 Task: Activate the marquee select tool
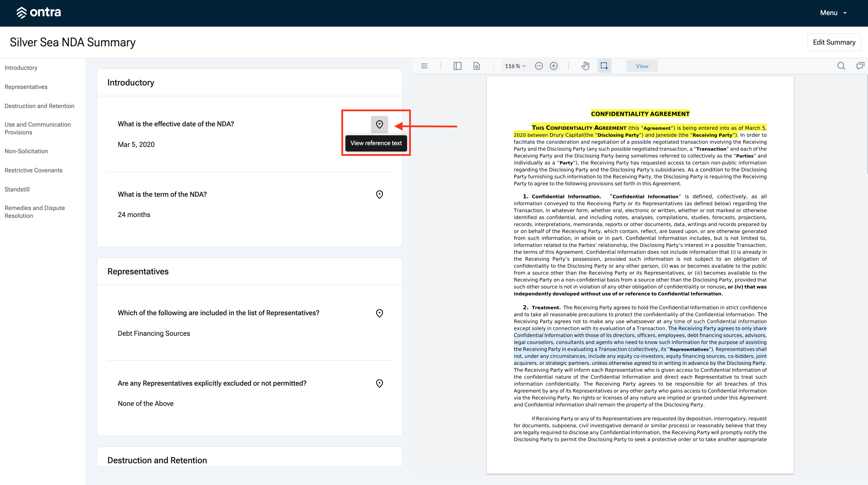click(x=604, y=66)
